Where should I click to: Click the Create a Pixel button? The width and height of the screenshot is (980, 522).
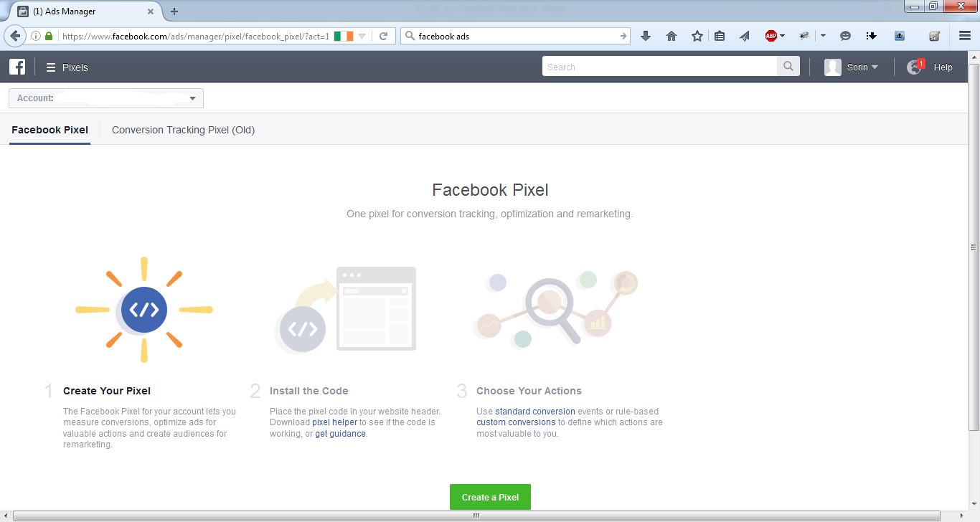point(490,497)
